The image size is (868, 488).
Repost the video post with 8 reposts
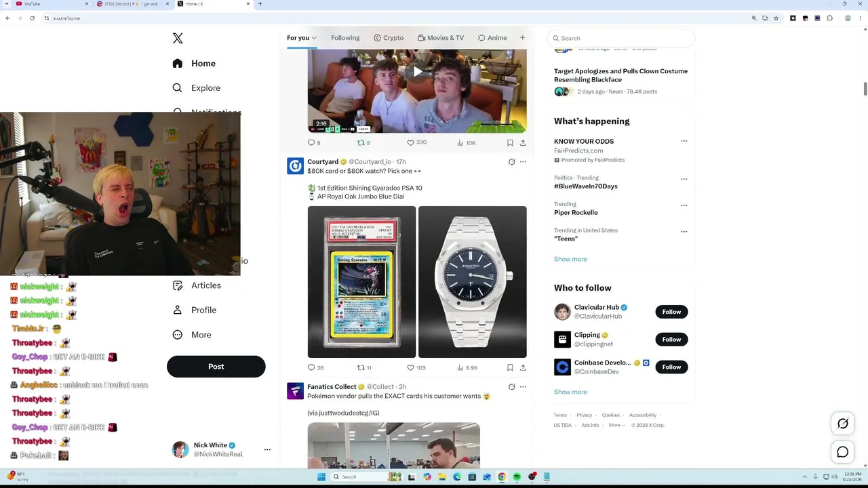pyautogui.click(x=363, y=143)
